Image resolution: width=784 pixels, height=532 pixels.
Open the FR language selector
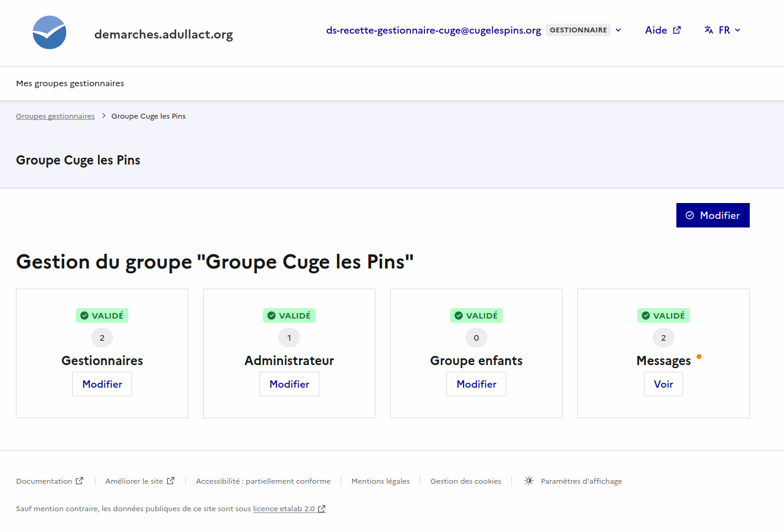point(722,30)
